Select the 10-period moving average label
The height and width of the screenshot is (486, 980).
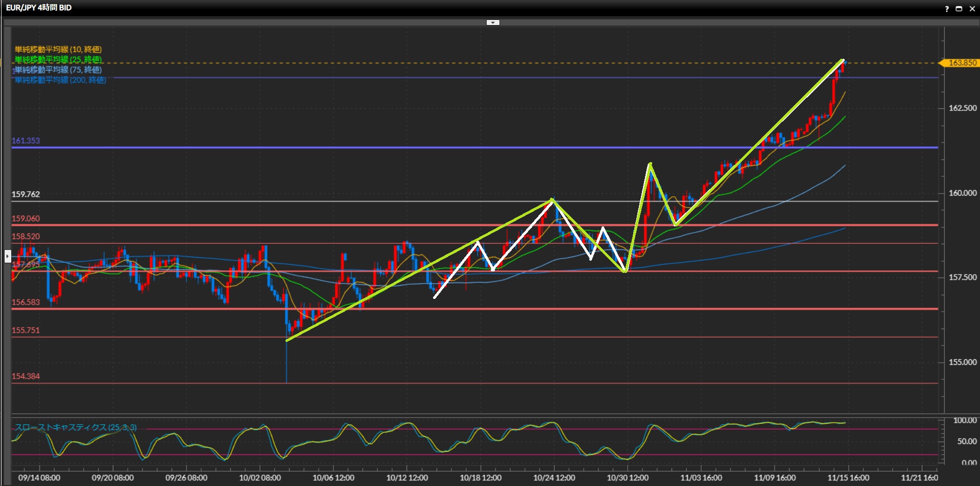click(x=58, y=50)
